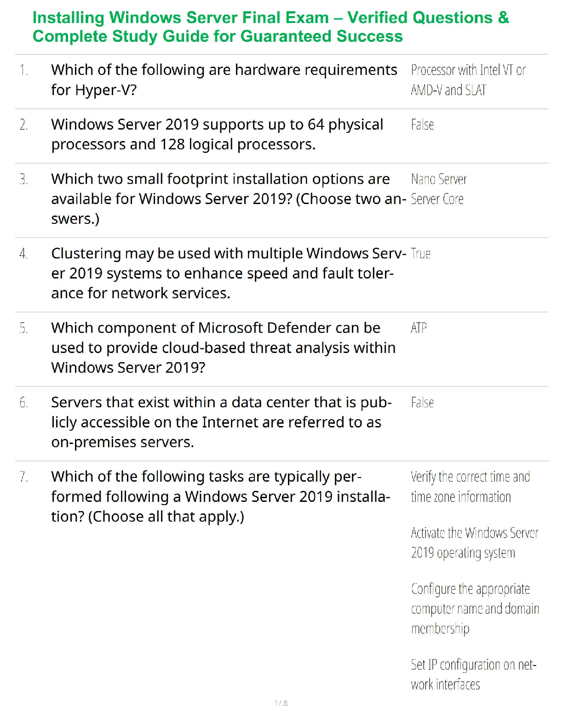
Task: Click the post-installation tasks question 7
Action: pos(221,496)
